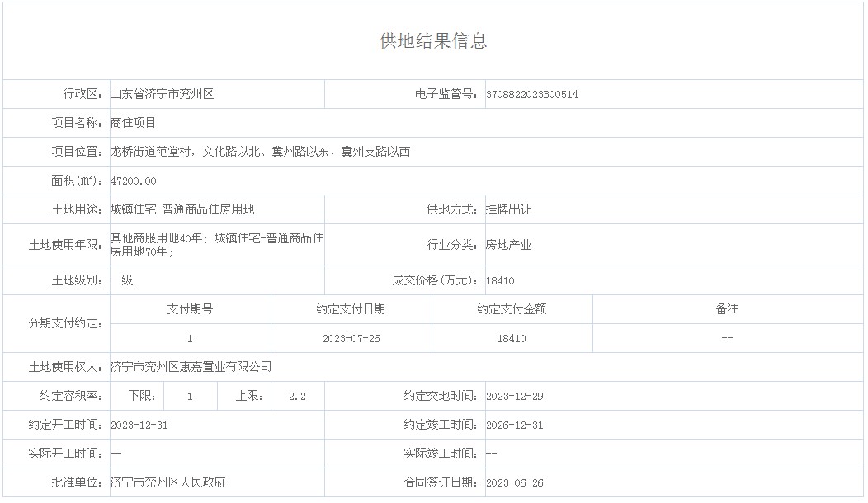Select the contract signing date 2023-06-26
Image resolution: width=868 pixels, height=503 pixels.
click(x=515, y=483)
